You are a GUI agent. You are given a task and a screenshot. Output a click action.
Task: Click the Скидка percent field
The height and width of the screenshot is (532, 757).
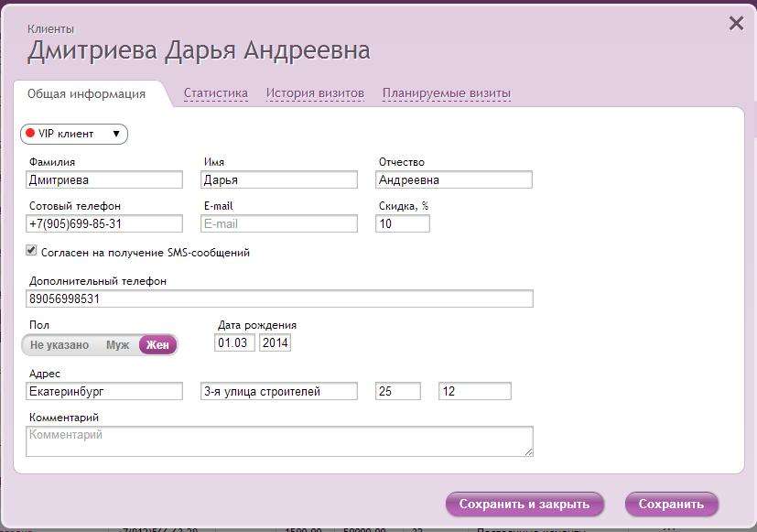click(x=402, y=223)
